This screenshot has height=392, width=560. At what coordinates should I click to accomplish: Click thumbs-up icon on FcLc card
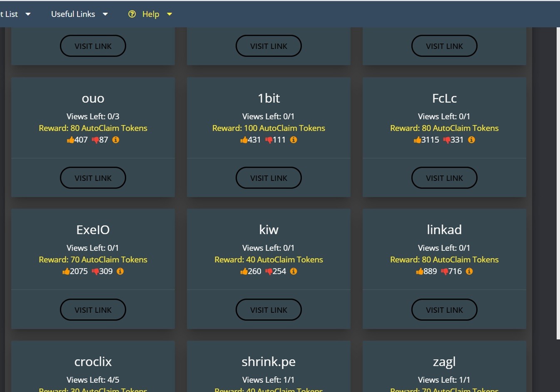(417, 140)
